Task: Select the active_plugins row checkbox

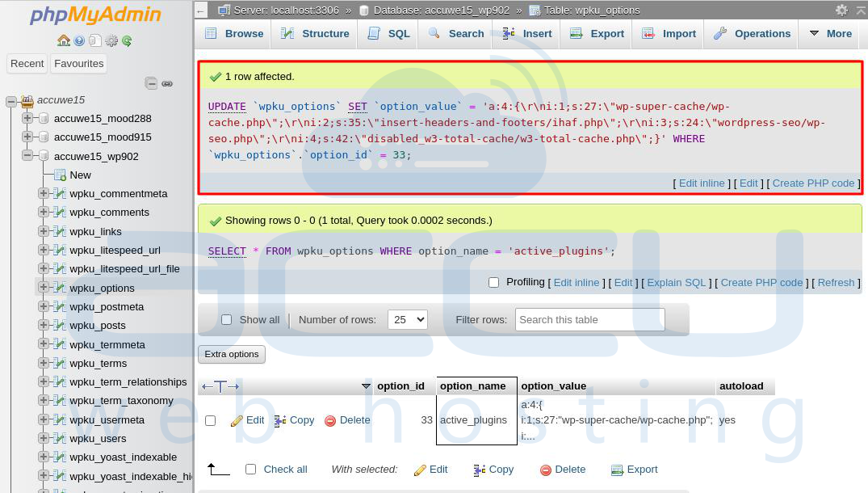Action: 211,420
